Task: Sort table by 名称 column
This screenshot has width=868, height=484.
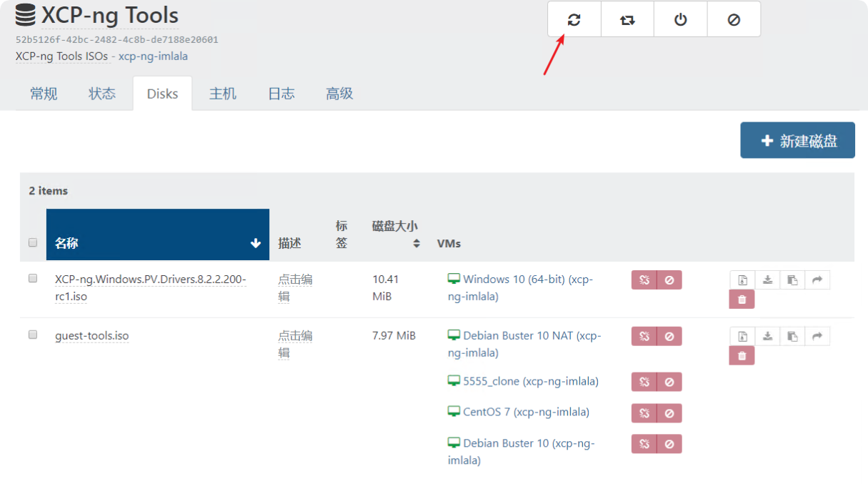Action: [x=158, y=234]
